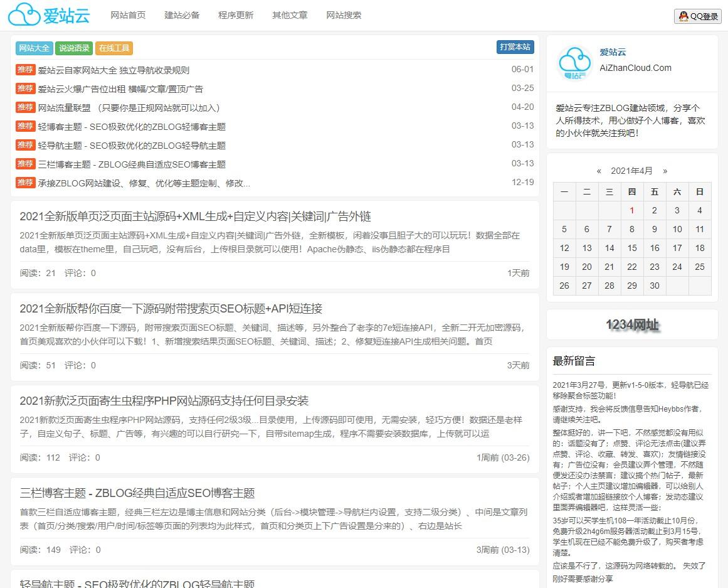
Task: Go to 程序更新 in the top navigation
Action: [x=236, y=15]
